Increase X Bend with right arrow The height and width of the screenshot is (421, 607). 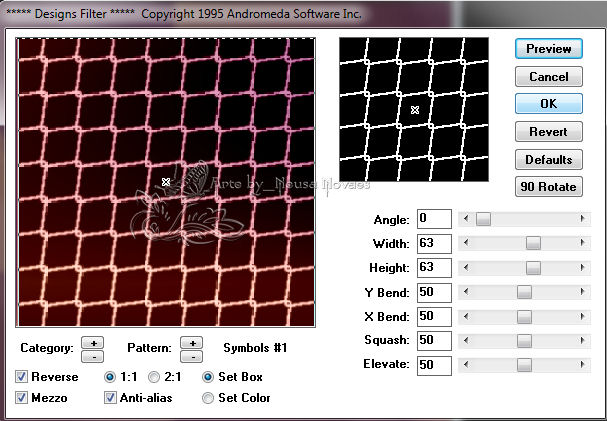tap(582, 317)
